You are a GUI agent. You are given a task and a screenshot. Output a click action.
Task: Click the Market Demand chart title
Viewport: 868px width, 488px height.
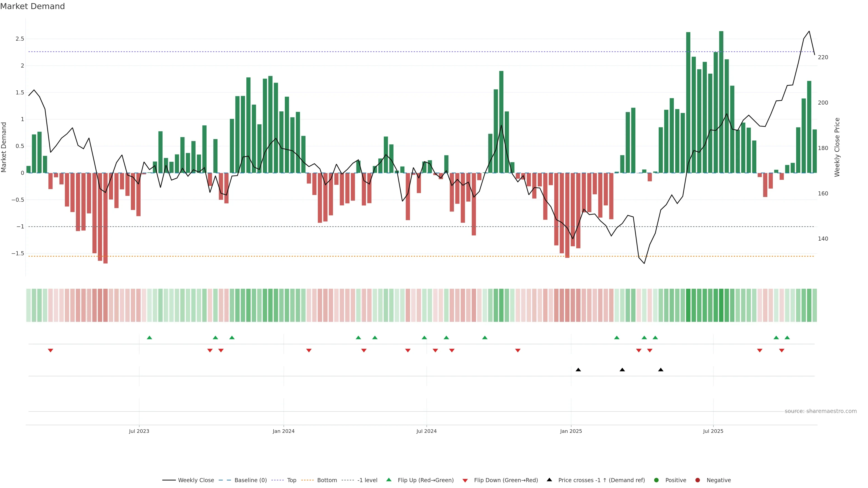pyautogui.click(x=32, y=6)
